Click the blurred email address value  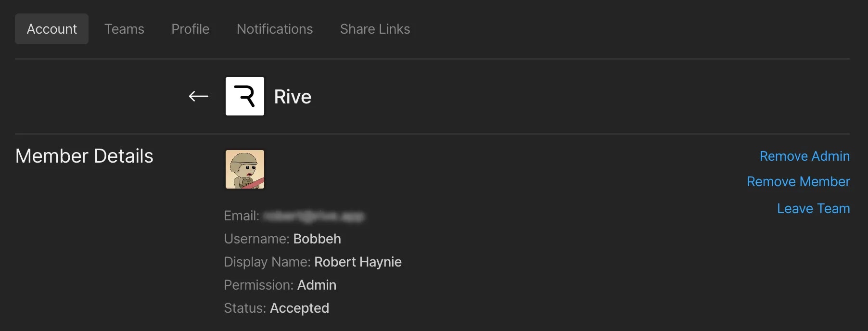[x=314, y=216]
